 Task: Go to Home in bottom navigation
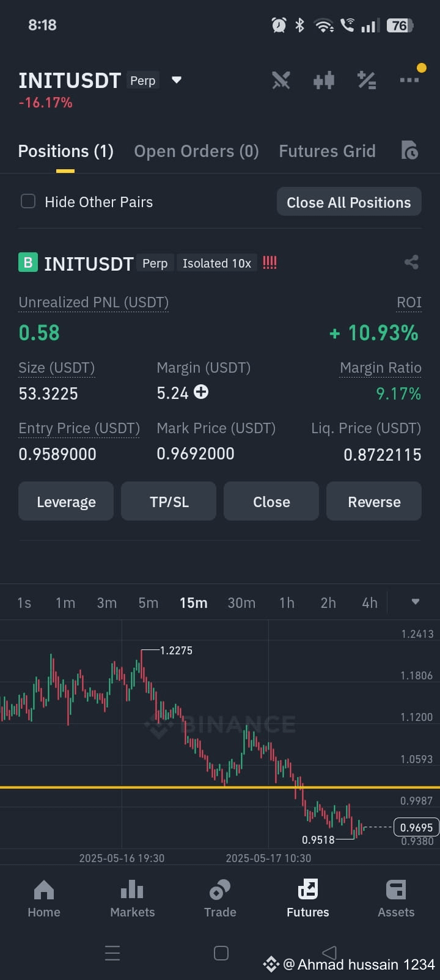(44, 898)
